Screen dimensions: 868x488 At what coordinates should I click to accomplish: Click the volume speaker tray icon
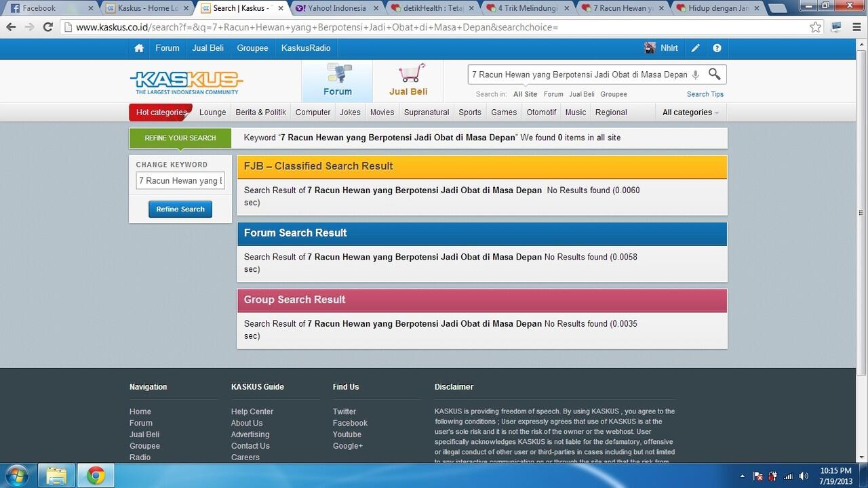(804, 476)
